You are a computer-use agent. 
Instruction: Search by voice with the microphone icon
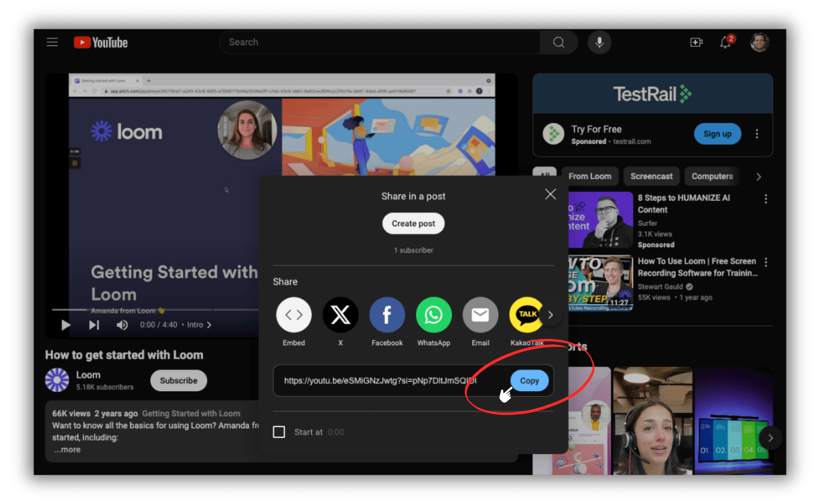(599, 42)
